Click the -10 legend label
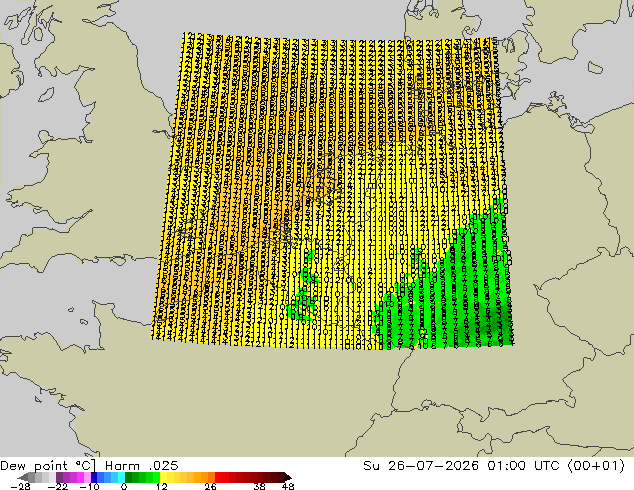 [x=90, y=486]
